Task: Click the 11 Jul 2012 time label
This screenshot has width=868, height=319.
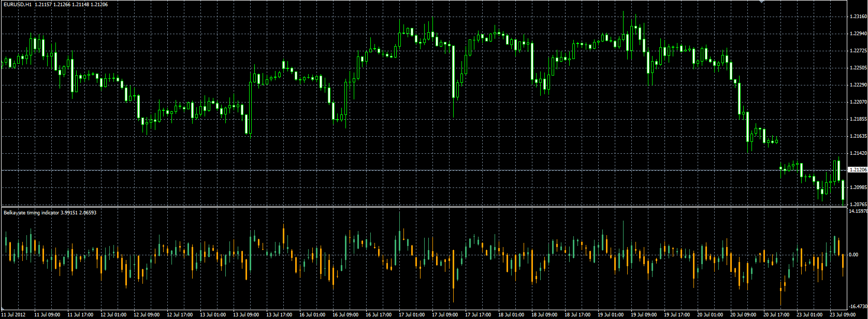Action: (13, 314)
